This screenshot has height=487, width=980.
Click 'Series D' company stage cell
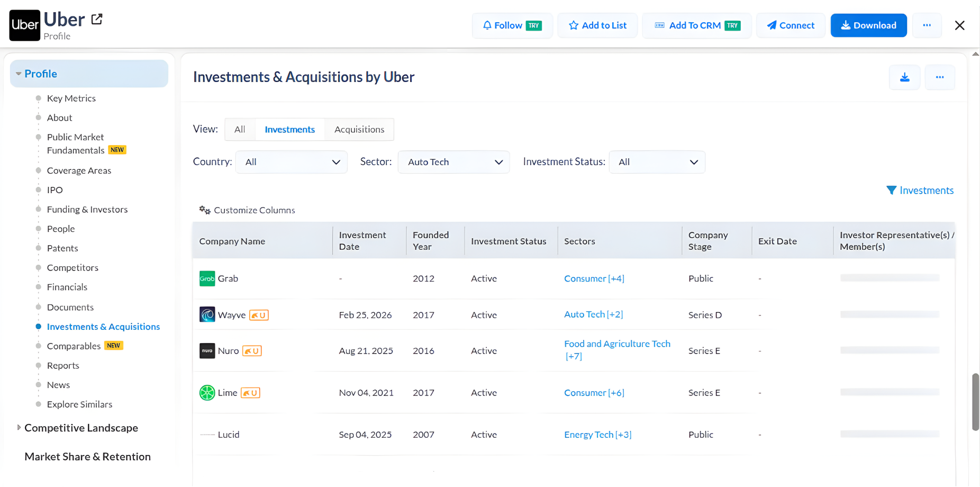click(705, 315)
